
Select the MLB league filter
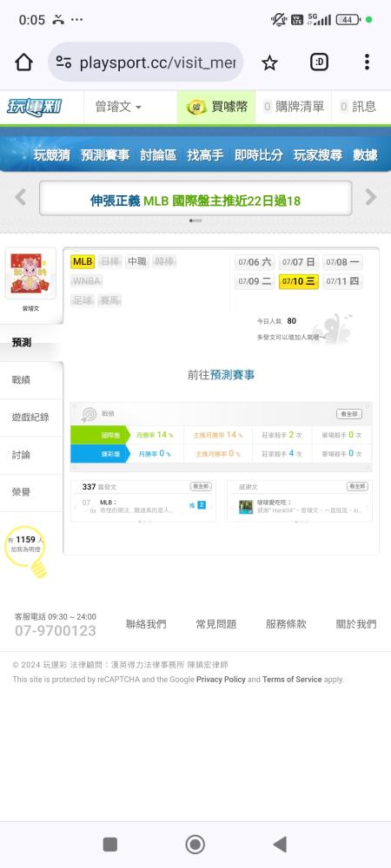(x=83, y=262)
